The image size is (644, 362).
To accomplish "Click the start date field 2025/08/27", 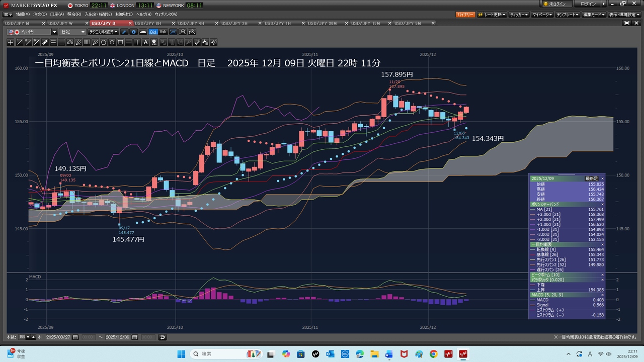I will pos(62,337).
